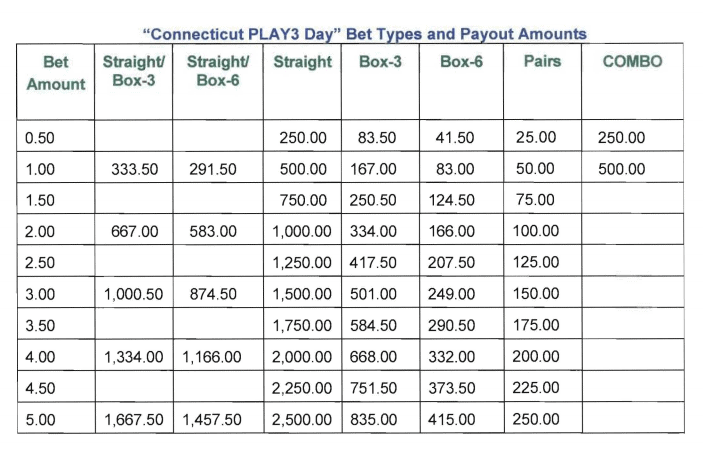Click the Box-6 column header
This screenshot has height=451, width=703.
461,61
